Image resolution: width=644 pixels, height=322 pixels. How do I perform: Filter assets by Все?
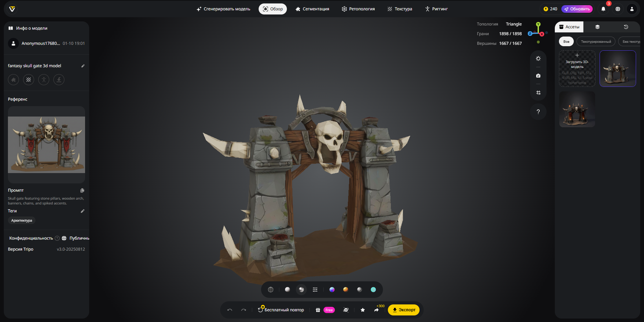[x=566, y=41]
